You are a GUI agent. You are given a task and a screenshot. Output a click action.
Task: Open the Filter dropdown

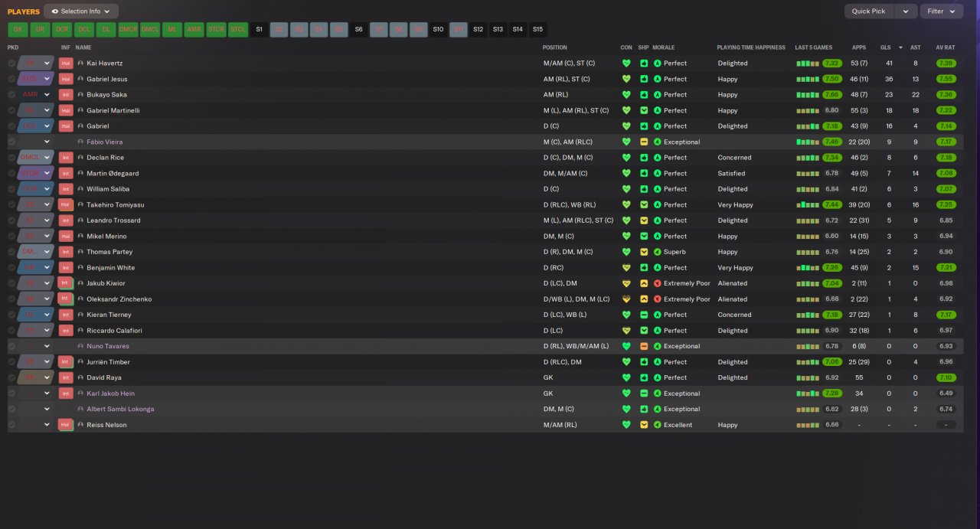coord(942,11)
